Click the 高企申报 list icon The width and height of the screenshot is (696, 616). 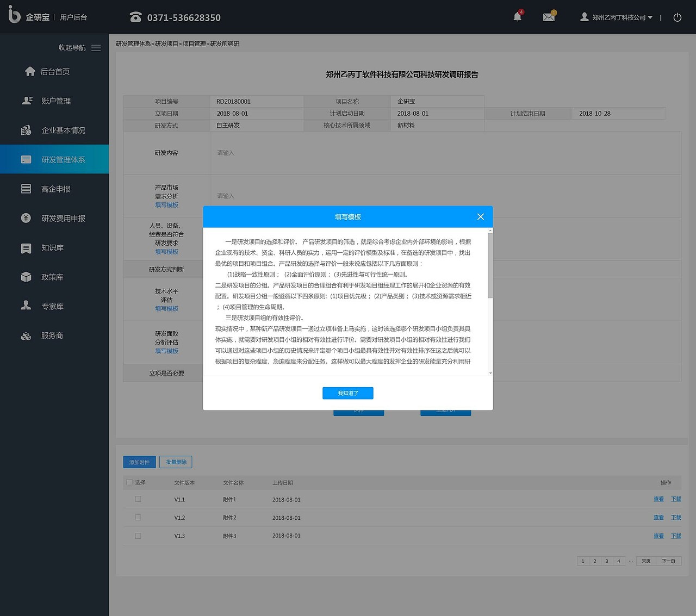point(26,189)
